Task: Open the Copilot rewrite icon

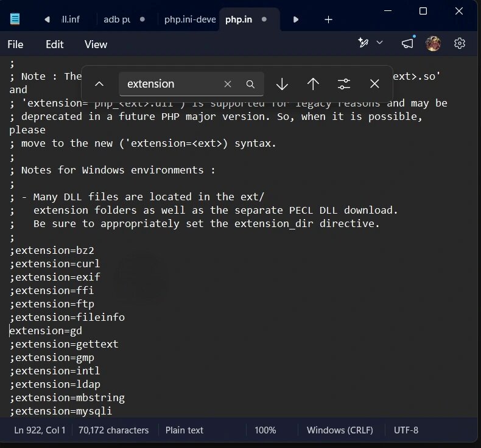Action: 363,43
